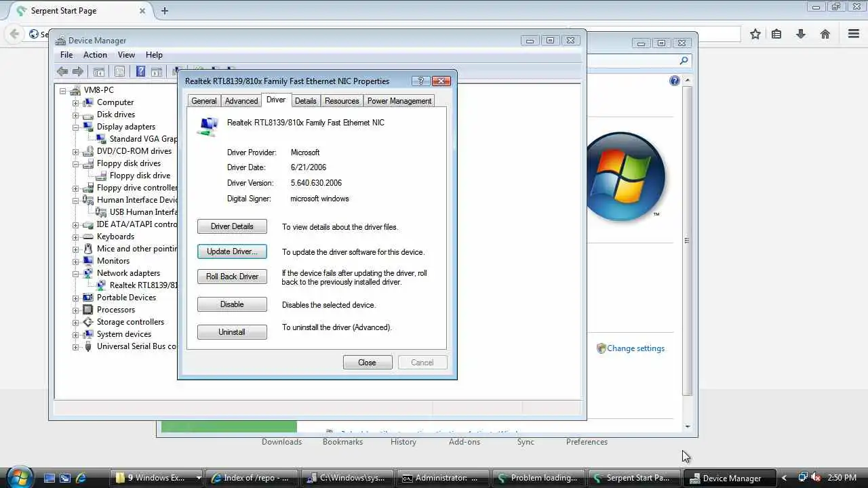This screenshot has height=488, width=868.
Task: Click the Driver Details button
Action: click(x=232, y=226)
